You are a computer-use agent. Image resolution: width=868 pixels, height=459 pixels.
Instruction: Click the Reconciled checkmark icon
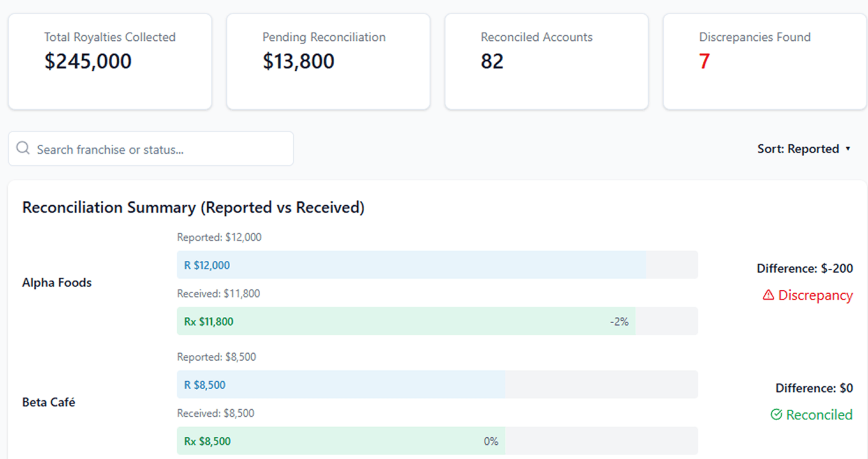coord(776,415)
